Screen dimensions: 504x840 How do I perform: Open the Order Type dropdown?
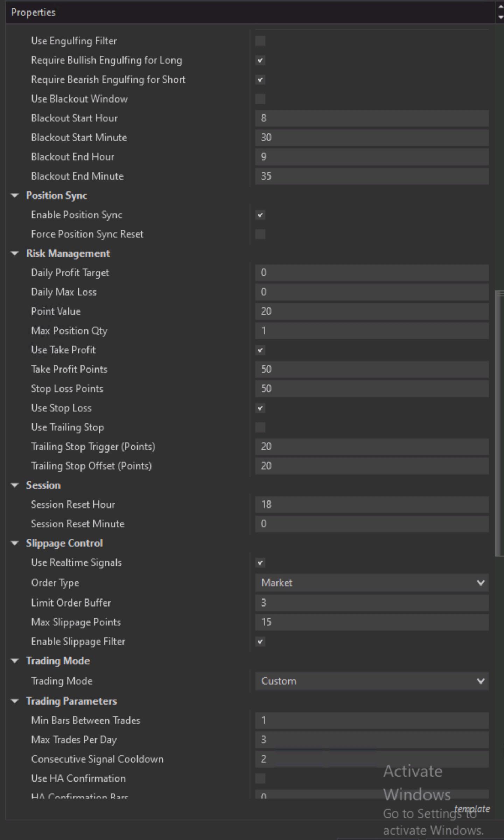[x=372, y=583]
